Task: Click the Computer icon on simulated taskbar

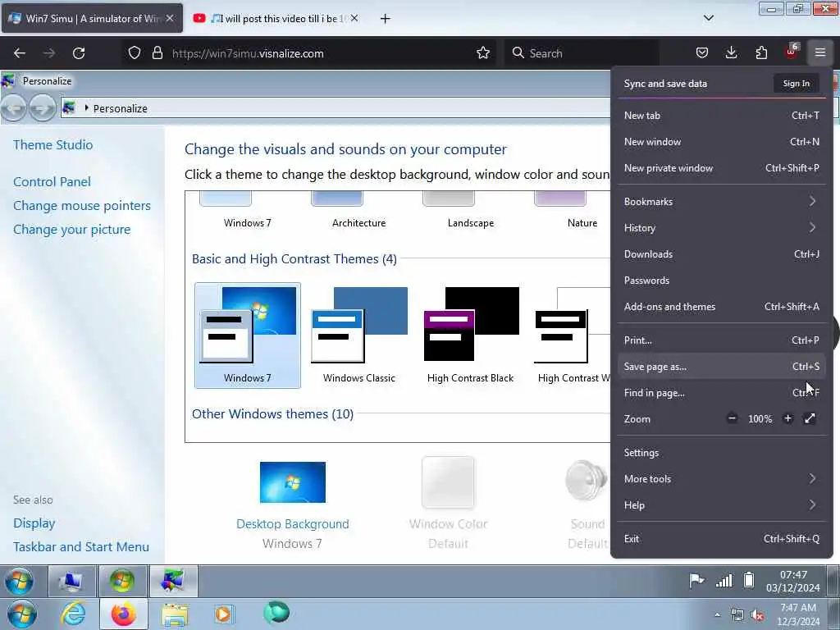Action: pos(71,581)
